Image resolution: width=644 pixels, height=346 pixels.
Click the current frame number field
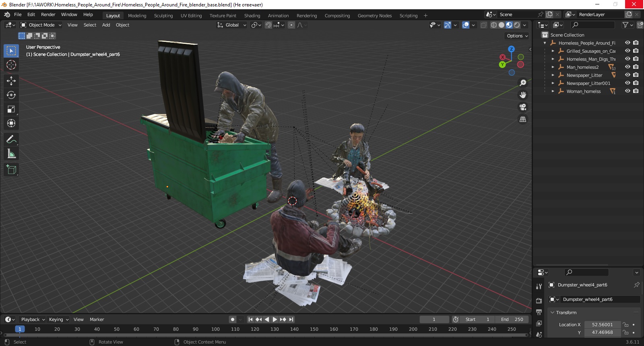(x=434, y=319)
